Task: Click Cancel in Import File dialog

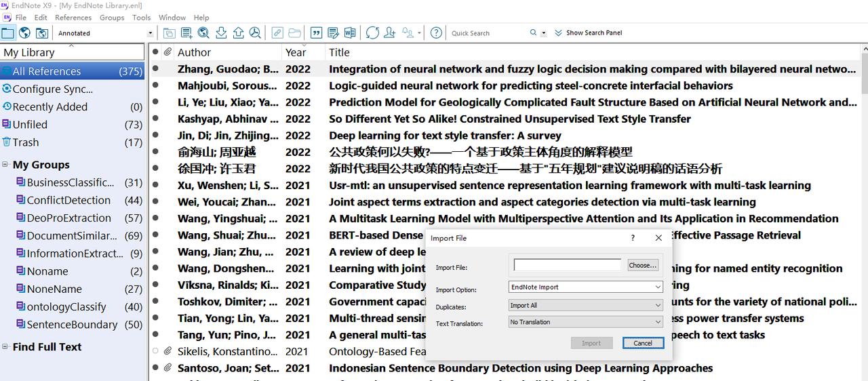Action: (x=643, y=343)
